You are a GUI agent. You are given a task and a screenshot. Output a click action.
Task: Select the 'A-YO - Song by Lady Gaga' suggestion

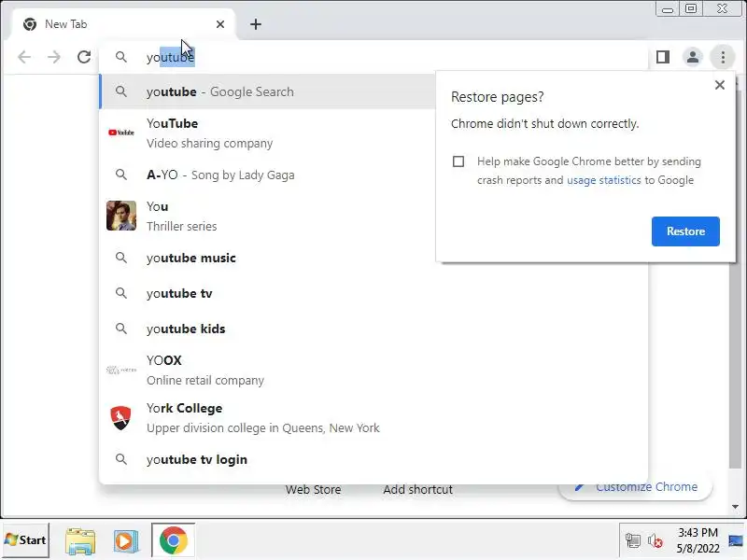(x=268, y=175)
